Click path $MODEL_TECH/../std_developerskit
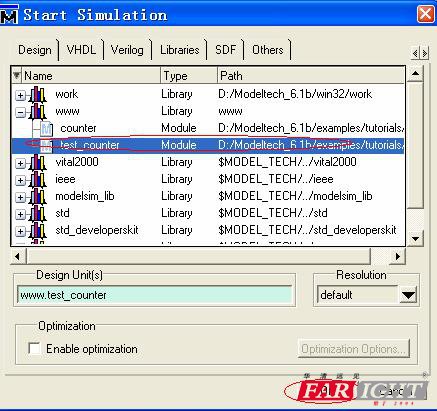Screen dimensions: 437x411 (307, 230)
